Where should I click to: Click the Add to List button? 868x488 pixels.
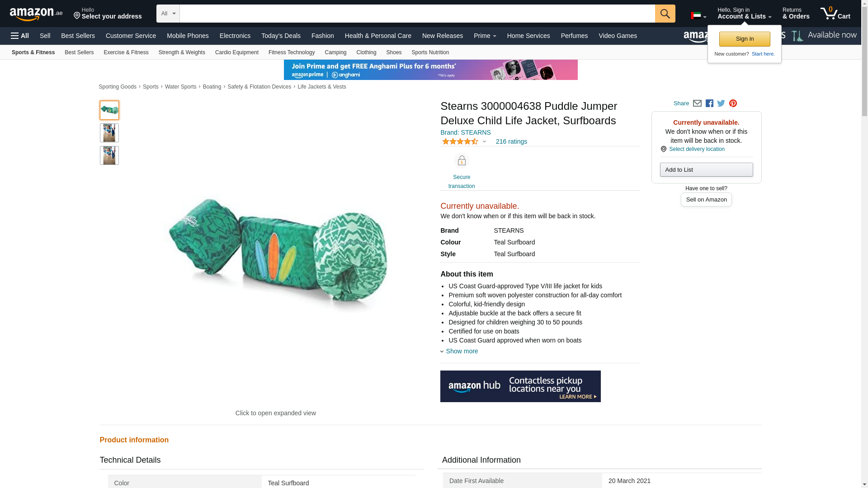click(706, 169)
